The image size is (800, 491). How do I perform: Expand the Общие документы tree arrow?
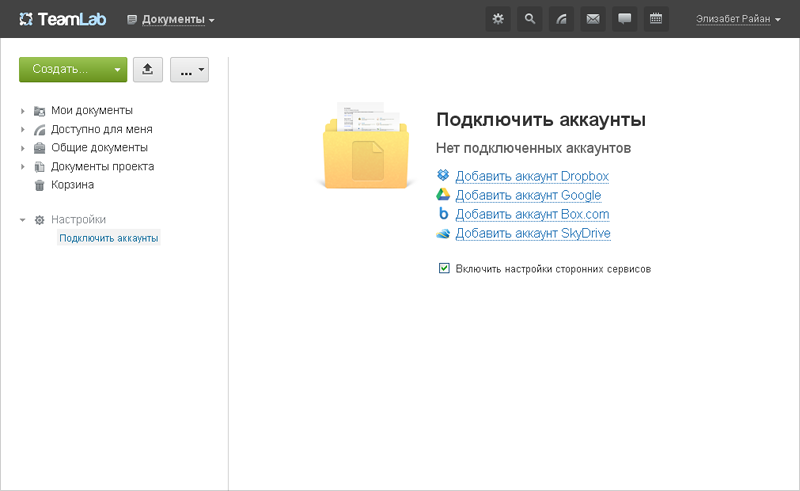22,148
